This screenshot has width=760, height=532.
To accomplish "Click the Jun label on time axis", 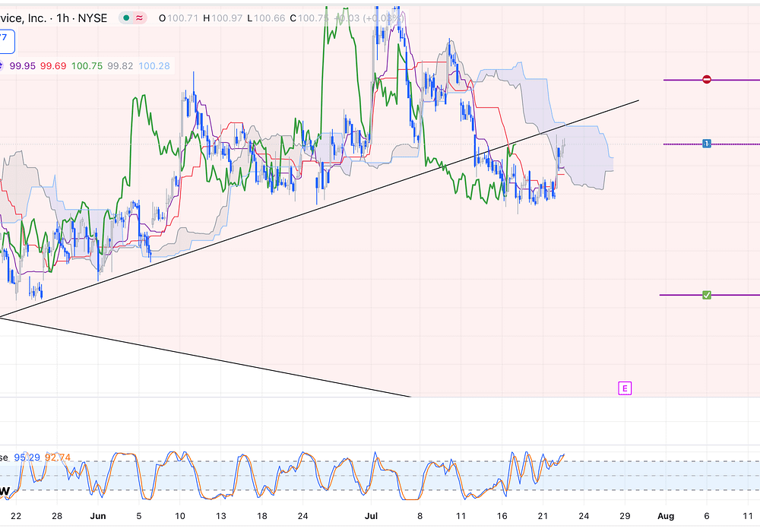I will pos(99,515).
